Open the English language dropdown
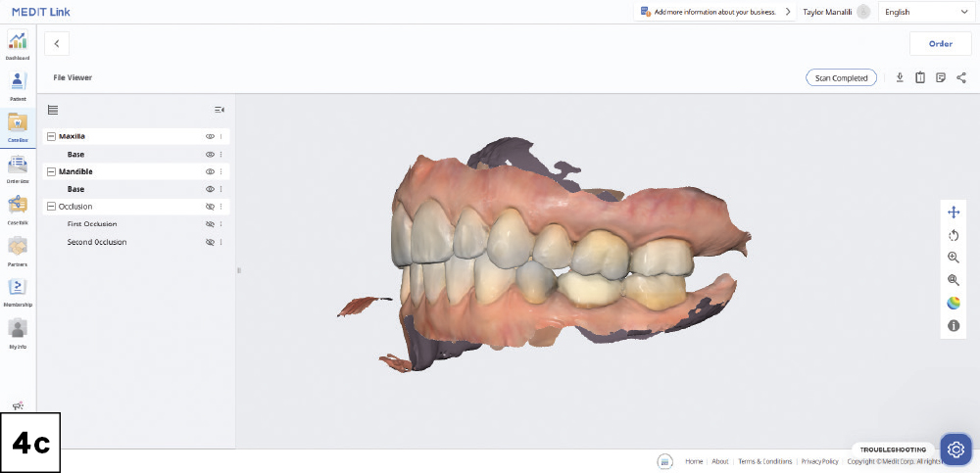Viewport: 980px width, 473px height. [x=924, y=12]
